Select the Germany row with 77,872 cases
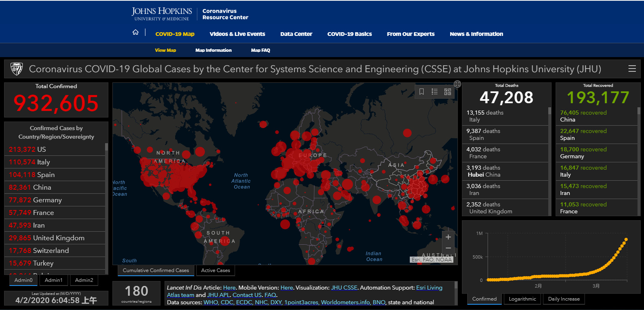 pyautogui.click(x=55, y=200)
